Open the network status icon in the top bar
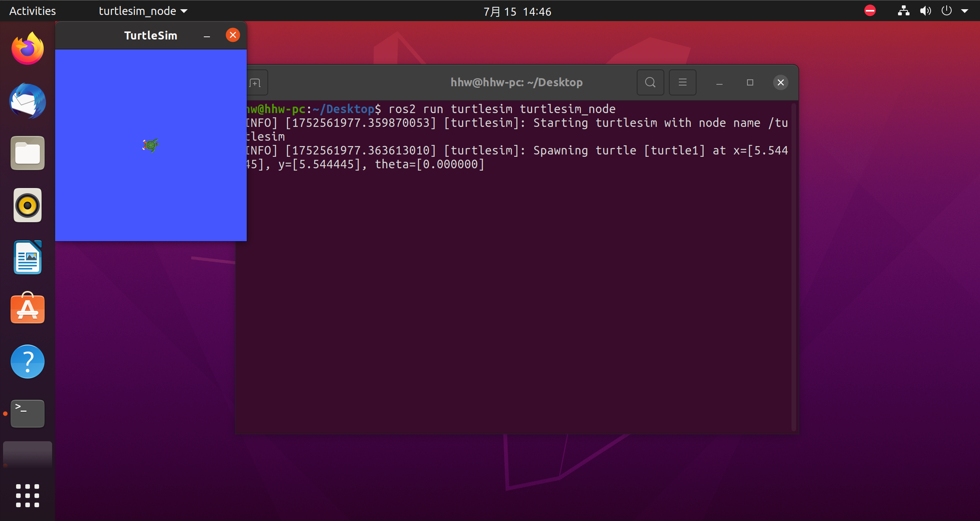The height and width of the screenshot is (521, 980). click(903, 11)
